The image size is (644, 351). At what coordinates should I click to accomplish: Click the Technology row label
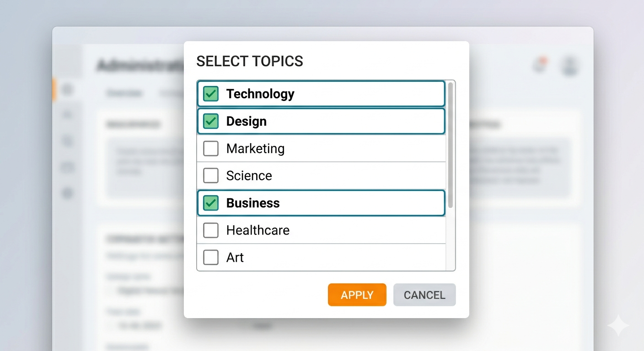[x=260, y=94]
